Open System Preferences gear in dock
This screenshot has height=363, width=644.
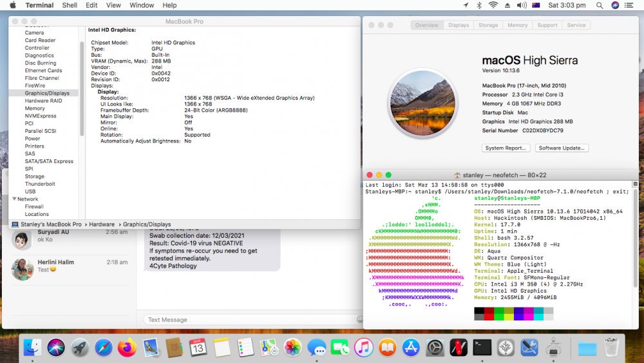(435, 348)
